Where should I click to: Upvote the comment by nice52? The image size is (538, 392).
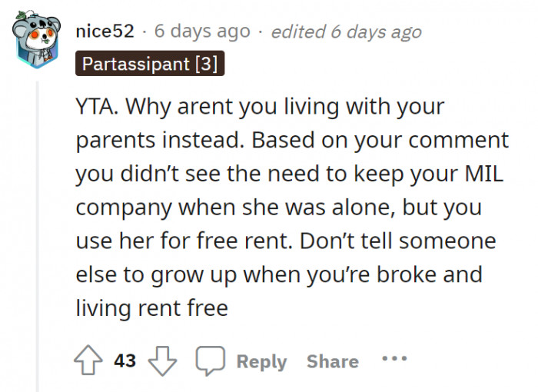click(90, 361)
